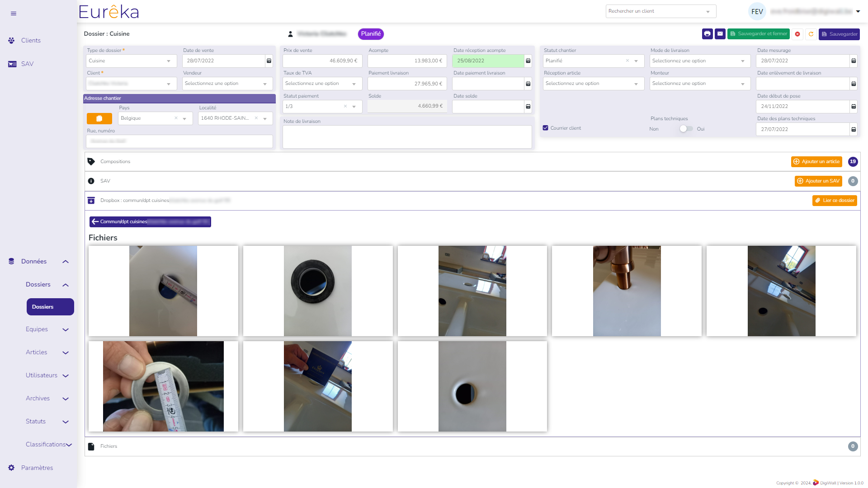Click the print icon button

click(x=708, y=34)
